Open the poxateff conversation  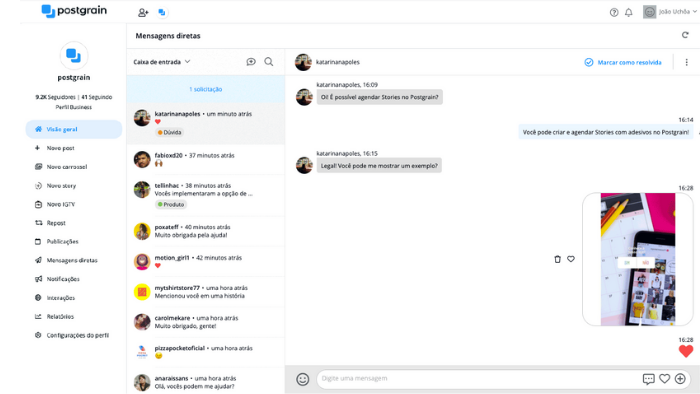point(206,231)
